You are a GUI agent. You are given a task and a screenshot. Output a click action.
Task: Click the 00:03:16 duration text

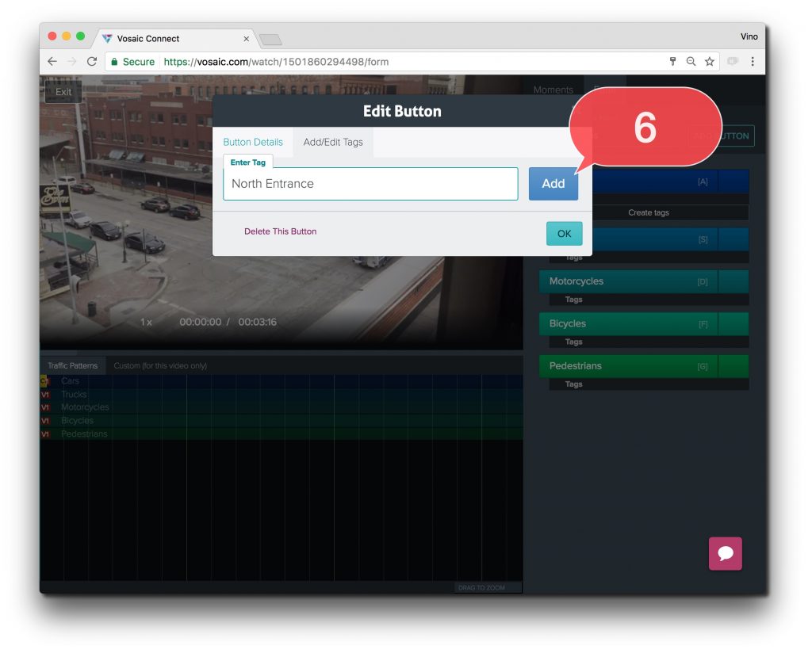(258, 322)
